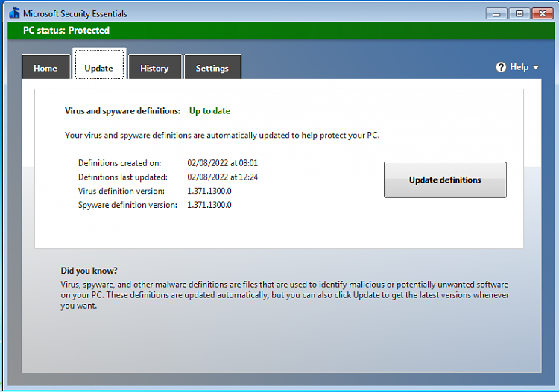The image size is (559, 392).
Task: Click "Virus and spyware definitions:" label
Action: [123, 111]
